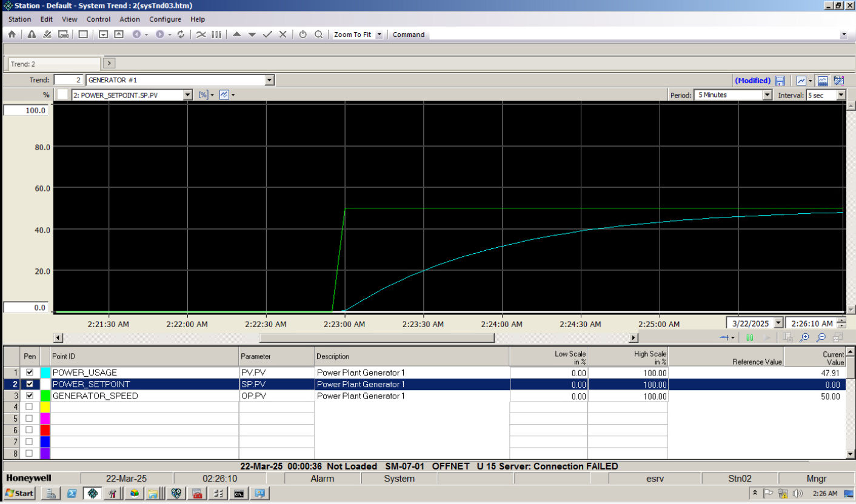Navigate back with the left arrow

136,35
